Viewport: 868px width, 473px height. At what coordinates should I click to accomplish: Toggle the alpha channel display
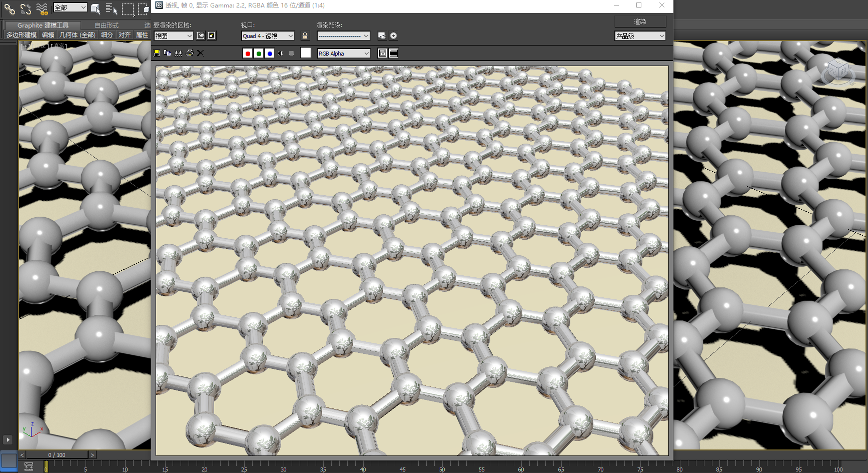(x=281, y=54)
